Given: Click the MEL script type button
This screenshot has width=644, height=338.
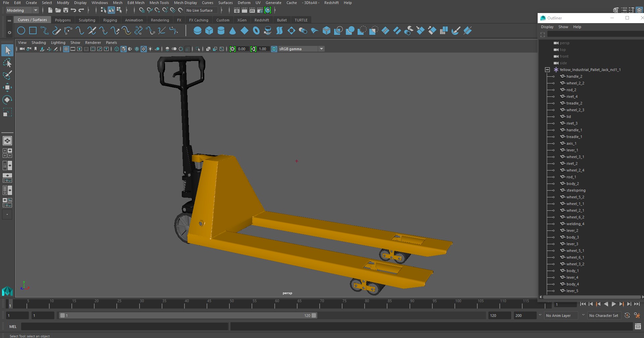Looking at the screenshot, I should click(13, 327).
